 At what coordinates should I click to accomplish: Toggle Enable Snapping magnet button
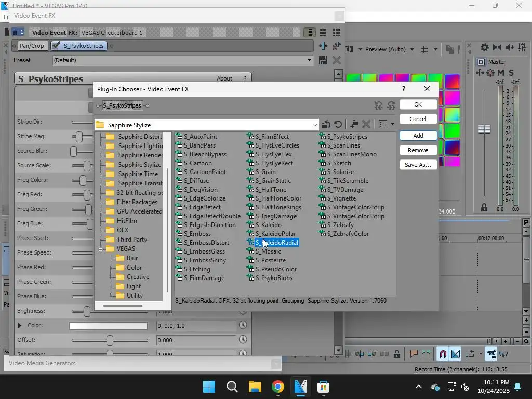(x=443, y=354)
